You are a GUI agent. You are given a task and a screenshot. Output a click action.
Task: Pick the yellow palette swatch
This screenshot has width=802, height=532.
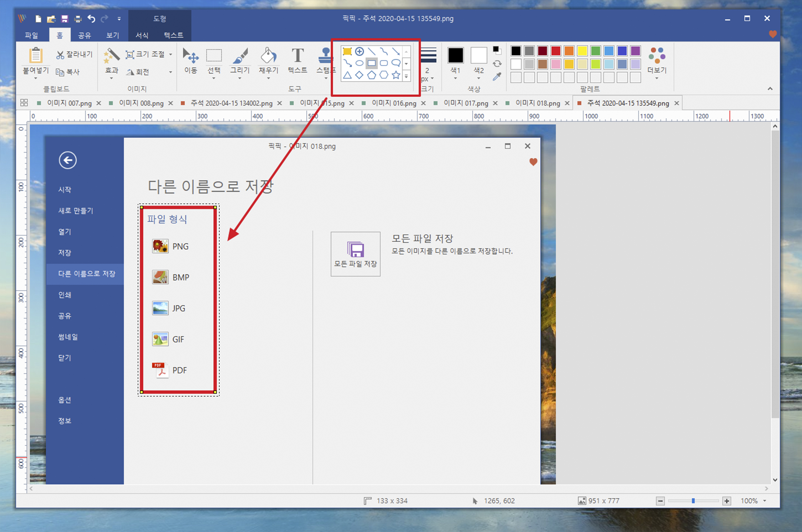pyautogui.click(x=582, y=51)
